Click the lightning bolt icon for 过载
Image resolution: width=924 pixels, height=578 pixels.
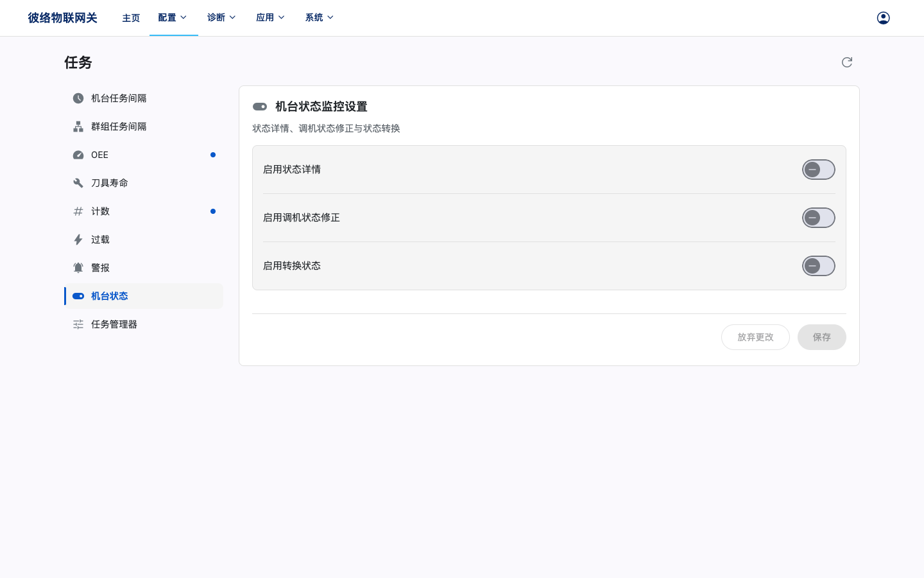(x=78, y=240)
